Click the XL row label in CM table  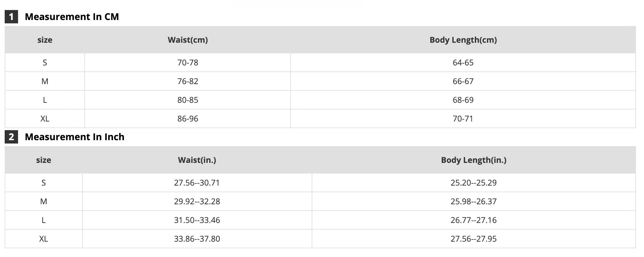[x=45, y=119]
